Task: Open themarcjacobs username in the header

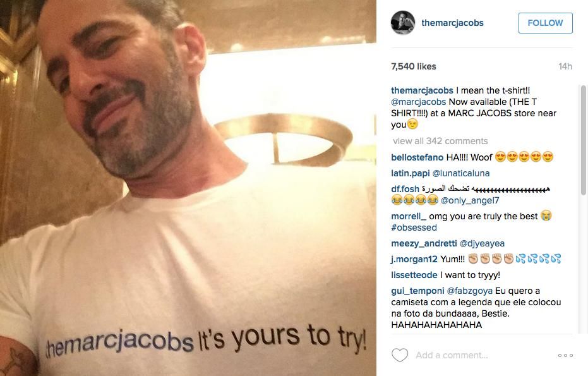Action: (x=452, y=23)
